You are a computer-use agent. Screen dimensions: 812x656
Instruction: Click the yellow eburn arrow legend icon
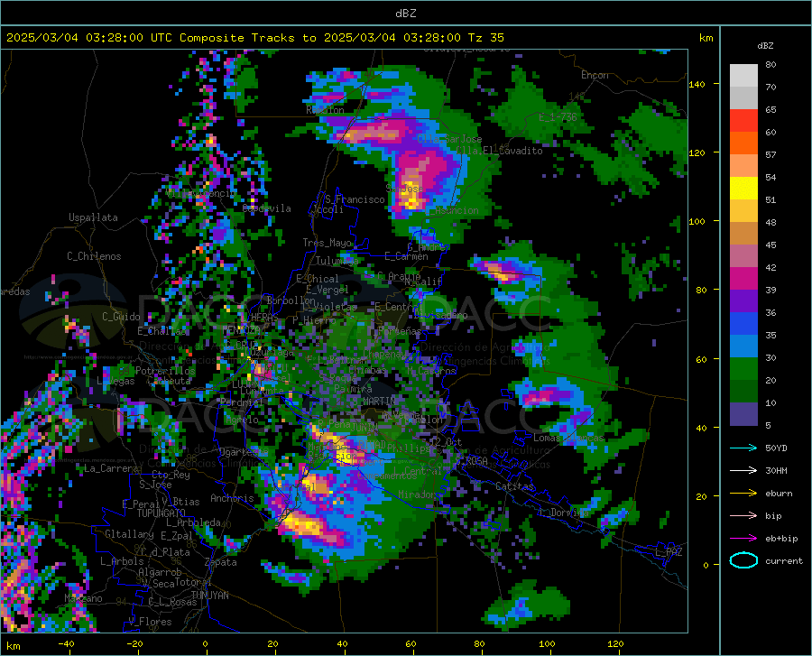click(743, 494)
